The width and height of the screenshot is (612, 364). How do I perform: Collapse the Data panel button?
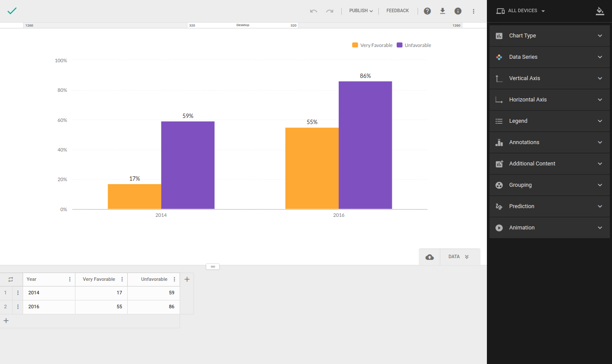tap(459, 257)
